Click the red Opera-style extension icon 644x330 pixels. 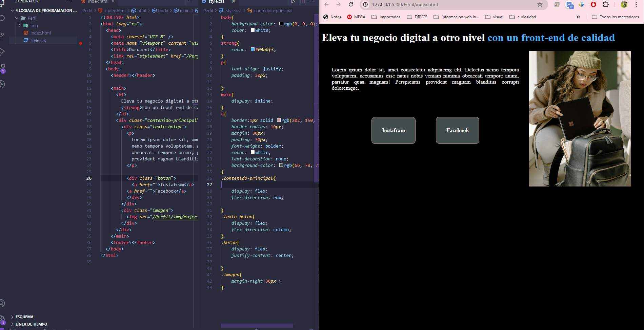(x=593, y=4)
